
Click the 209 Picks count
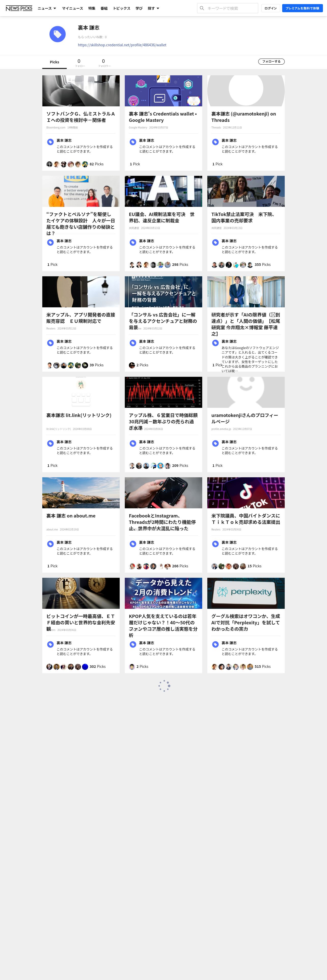click(x=180, y=466)
